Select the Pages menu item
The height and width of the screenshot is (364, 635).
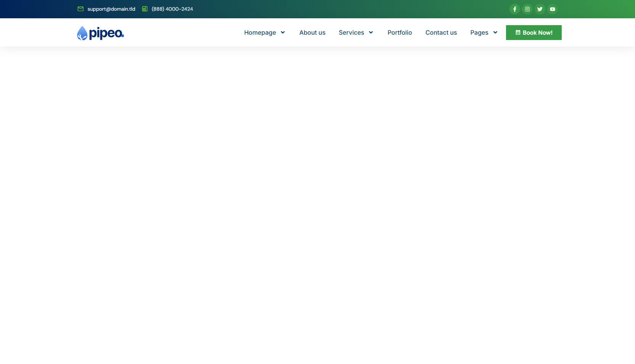pyautogui.click(x=479, y=32)
